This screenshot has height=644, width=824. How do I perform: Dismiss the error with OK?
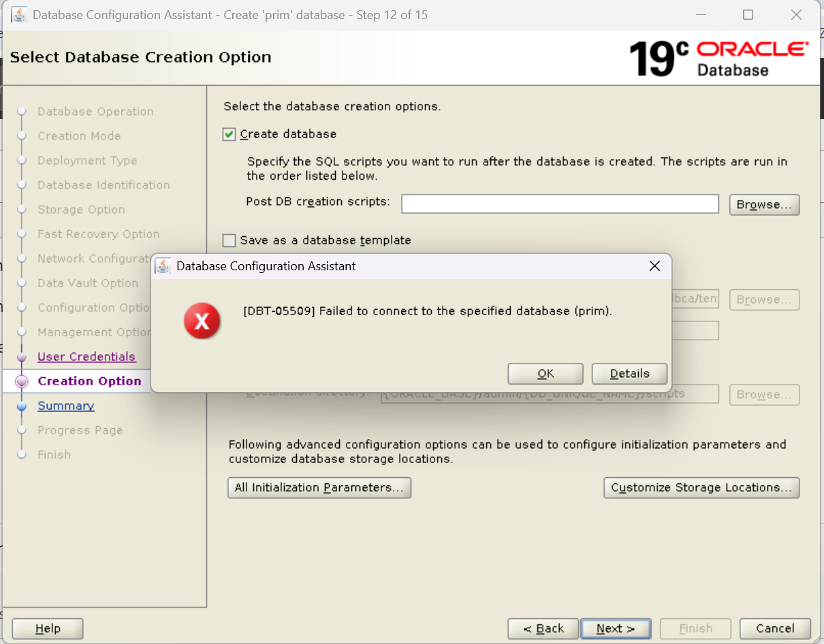tap(545, 373)
